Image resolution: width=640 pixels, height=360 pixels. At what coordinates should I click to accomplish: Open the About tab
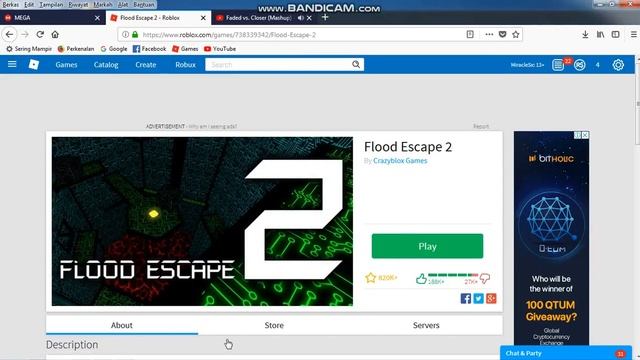[x=122, y=325]
